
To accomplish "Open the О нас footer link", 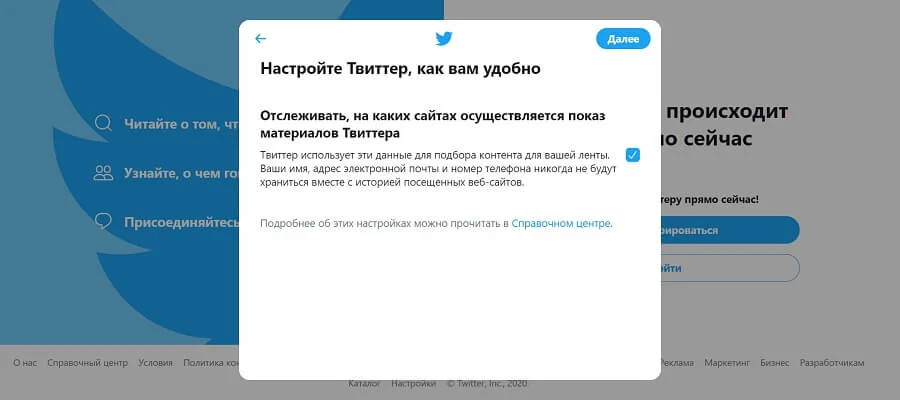I will click(x=25, y=363).
